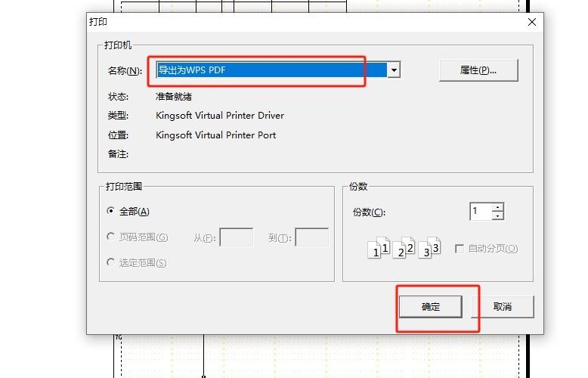
Task: Click the 准备就绪 status text
Action: point(174,97)
